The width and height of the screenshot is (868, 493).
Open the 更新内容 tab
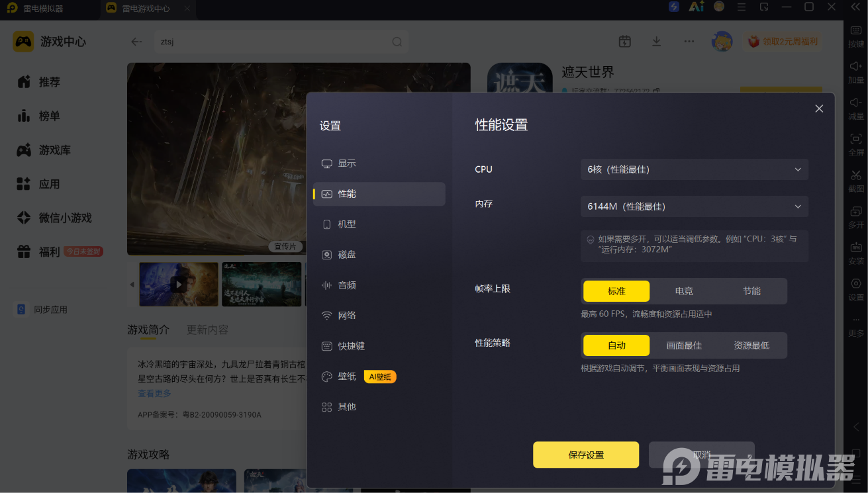207,330
